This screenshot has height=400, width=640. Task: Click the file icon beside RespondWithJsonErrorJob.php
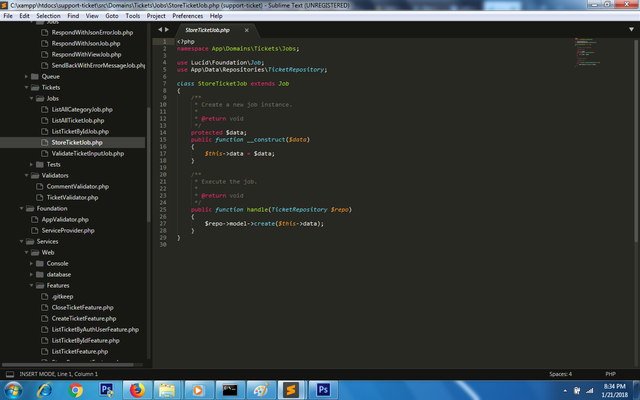click(44, 32)
